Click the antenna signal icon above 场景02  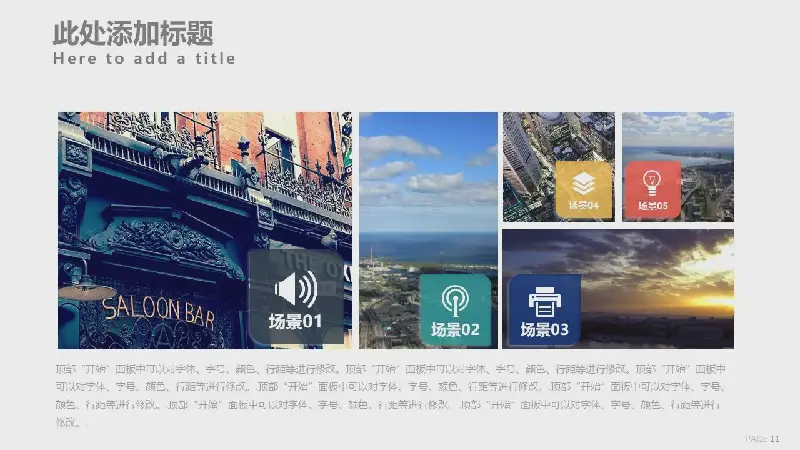coord(455,301)
